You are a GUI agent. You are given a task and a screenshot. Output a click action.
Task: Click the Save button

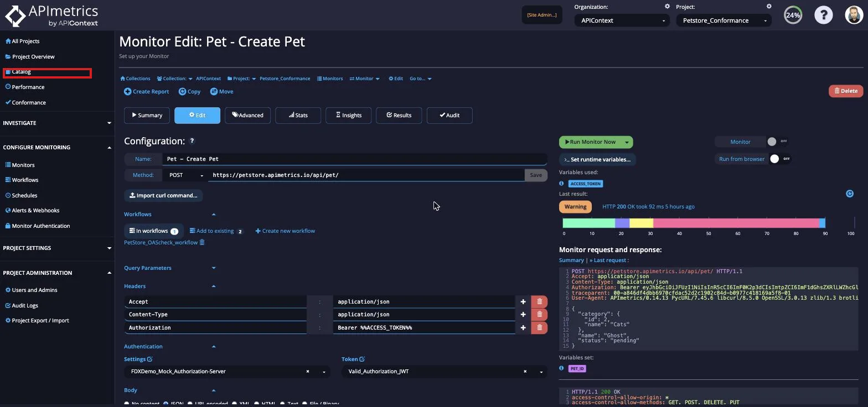[536, 175]
